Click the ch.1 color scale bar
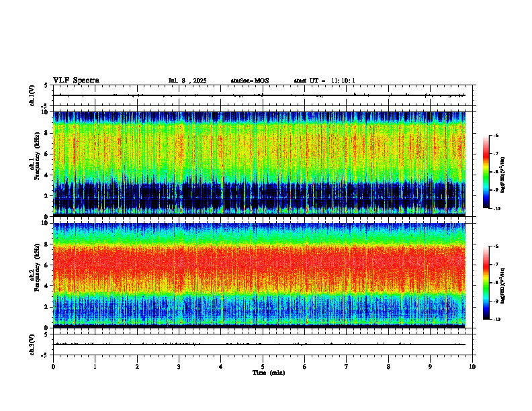Screen dimensions: 532x411 tap(486, 172)
